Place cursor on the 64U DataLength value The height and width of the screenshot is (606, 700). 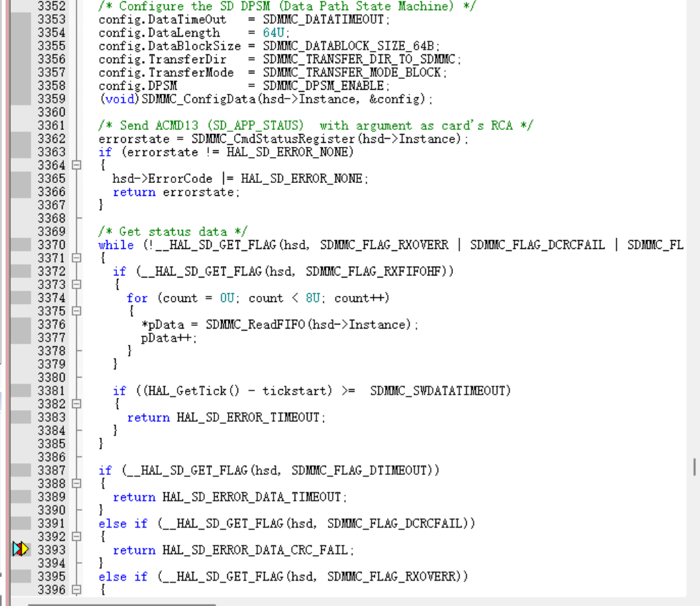(x=273, y=33)
